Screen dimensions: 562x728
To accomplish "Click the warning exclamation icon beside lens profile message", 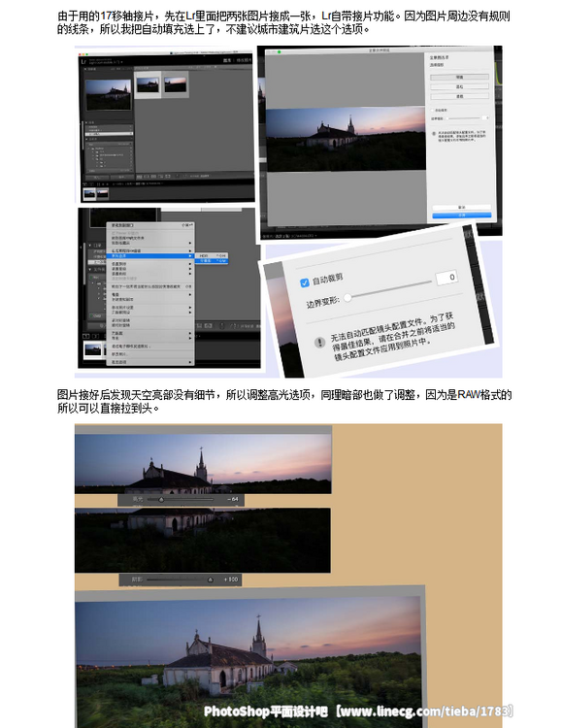I will (x=319, y=343).
